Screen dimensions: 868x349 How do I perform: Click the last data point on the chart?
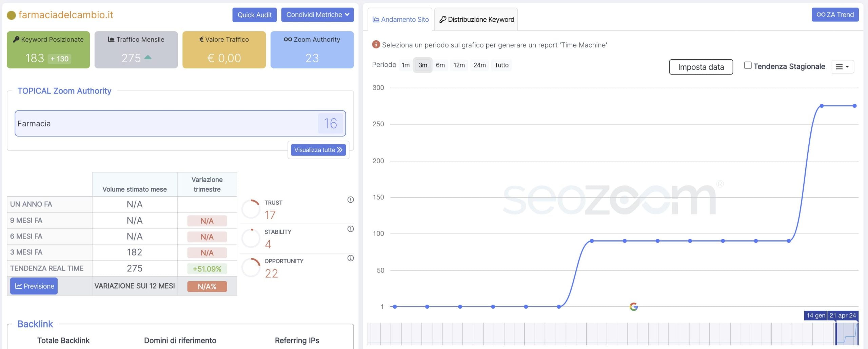[x=854, y=106]
